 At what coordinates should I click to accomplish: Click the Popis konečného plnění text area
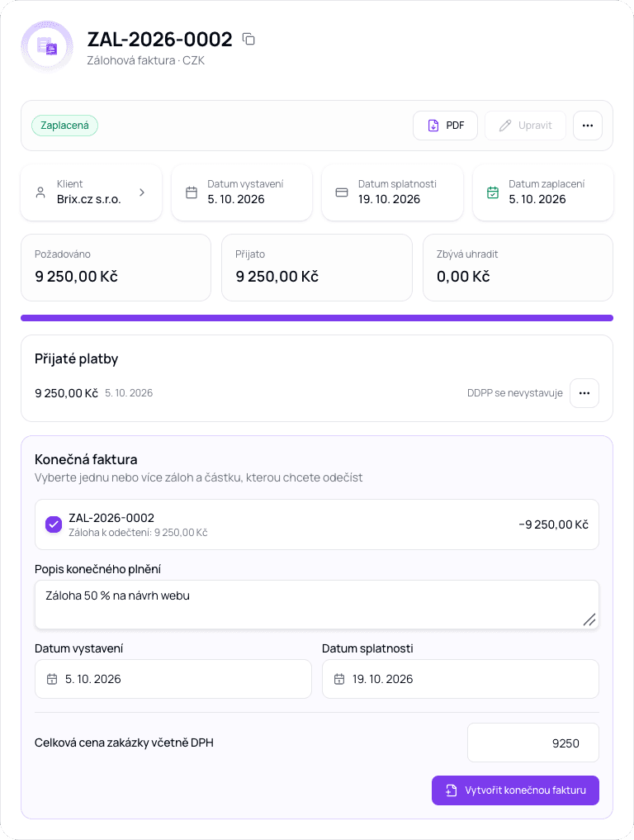pos(316,605)
